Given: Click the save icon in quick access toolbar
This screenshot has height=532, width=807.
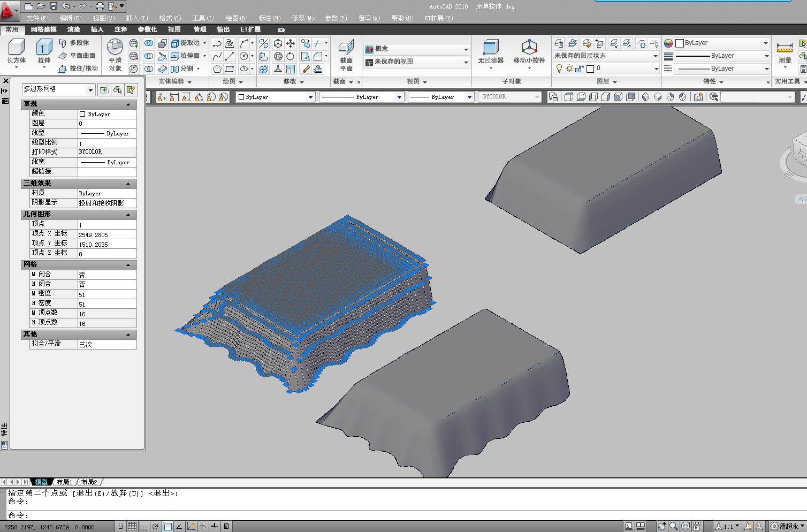Looking at the screenshot, I should (x=54, y=6).
